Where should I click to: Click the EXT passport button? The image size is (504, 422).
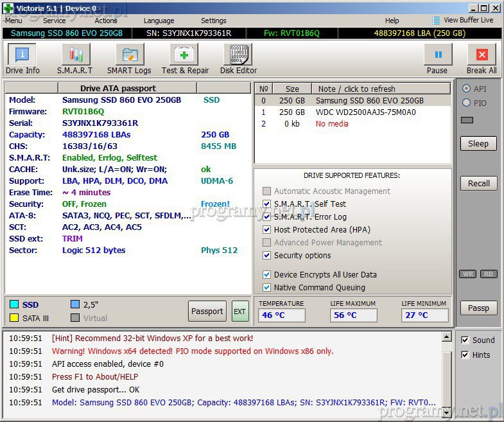click(x=239, y=312)
